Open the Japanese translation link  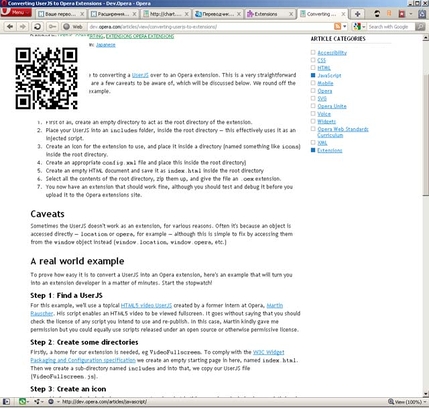pos(106,45)
